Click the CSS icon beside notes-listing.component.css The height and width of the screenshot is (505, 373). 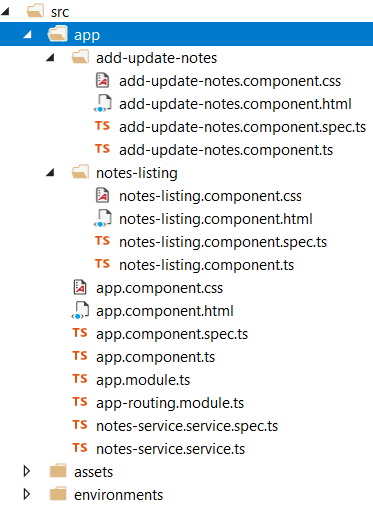pyautogui.click(x=102, y=195)
